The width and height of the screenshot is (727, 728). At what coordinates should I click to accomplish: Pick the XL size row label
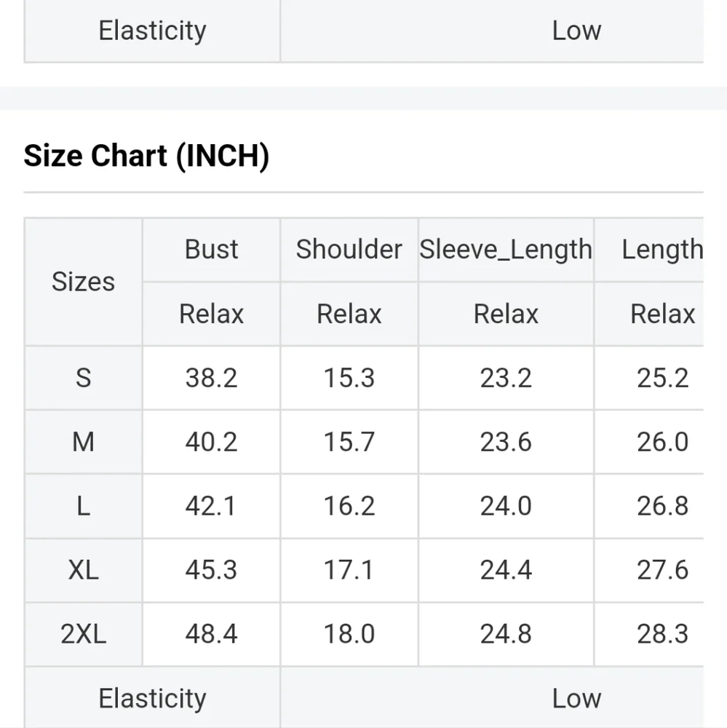pos(83,570)
